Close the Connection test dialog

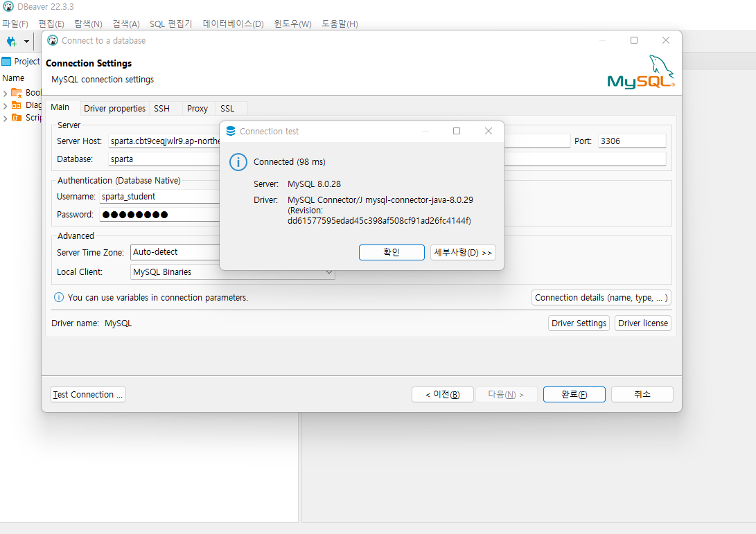(x=489, y=131)
